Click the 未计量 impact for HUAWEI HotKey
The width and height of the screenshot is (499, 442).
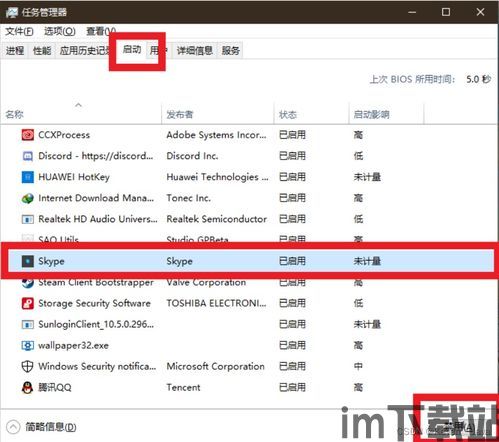pyautogui.click(x=367, y=177)
